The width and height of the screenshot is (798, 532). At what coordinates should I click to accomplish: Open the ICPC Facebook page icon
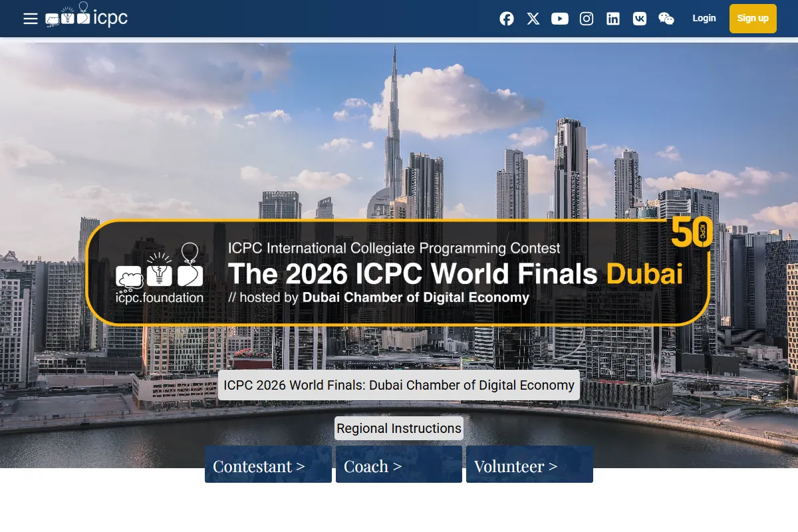click(507, 19)
